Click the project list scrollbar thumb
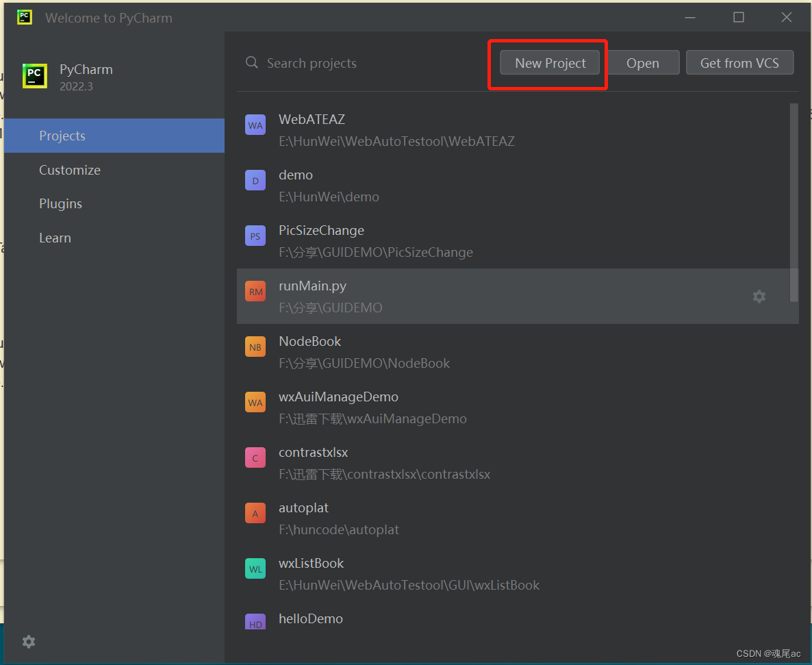This screenshot has height=665, width=812. [794, 202]
